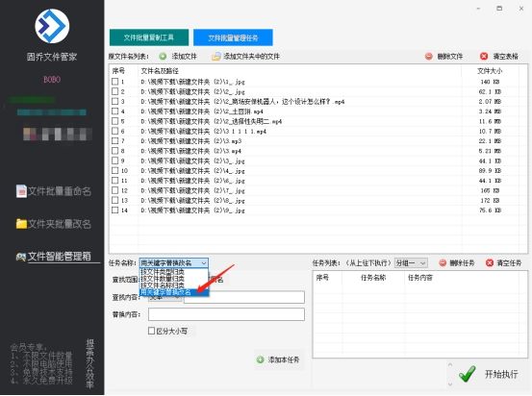Screen dimensions: 532x396
Task: Click the red X icon for 清空任务
Action: 490,262
